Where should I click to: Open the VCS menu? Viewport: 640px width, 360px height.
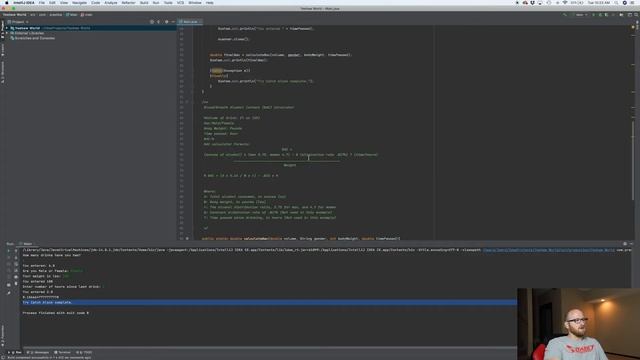[x=180, y=3]
